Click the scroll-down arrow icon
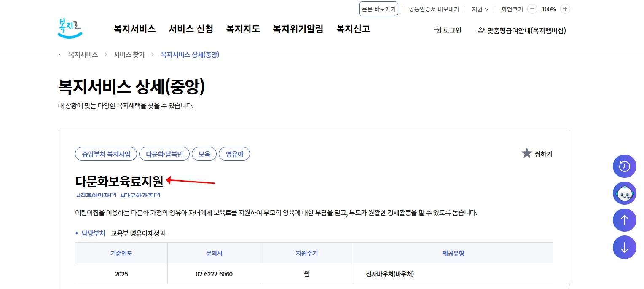Screen dimensions: 644x289 (x=624, y=247)
